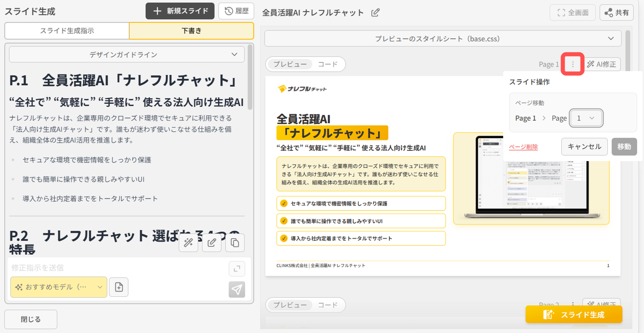Viewport: 644px width, 333px height.
Task: Switch to the スライド生成指示 tab
Action: [x=67, y=31]
